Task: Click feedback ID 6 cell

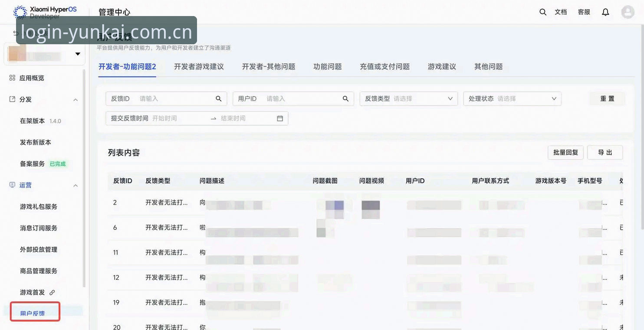Action: [x=115, y=228]
